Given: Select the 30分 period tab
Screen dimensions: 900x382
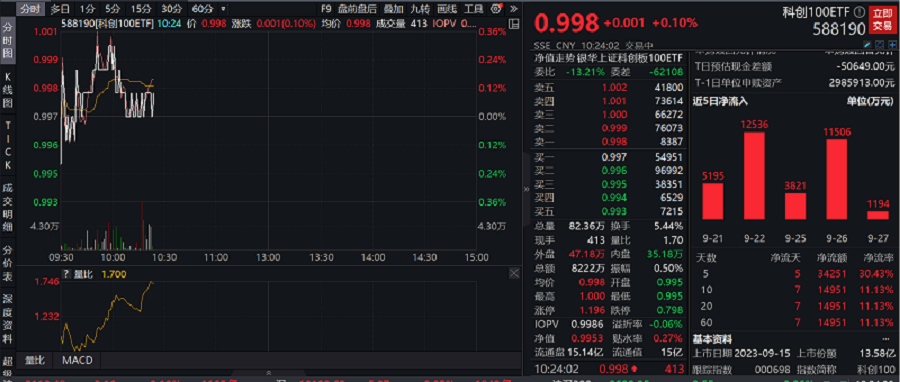Looking at the screenshot, I should [172, 9].
